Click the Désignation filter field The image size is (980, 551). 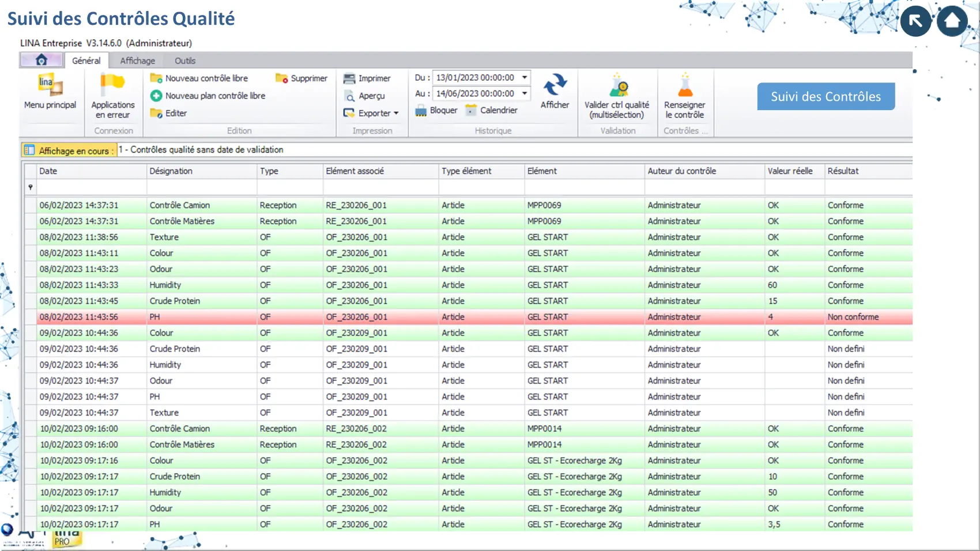[x=202, y=187]
